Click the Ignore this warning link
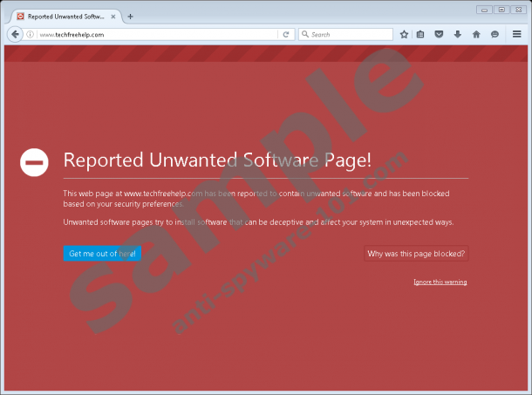This screenshot has height=395, width=532. (440, 282)
